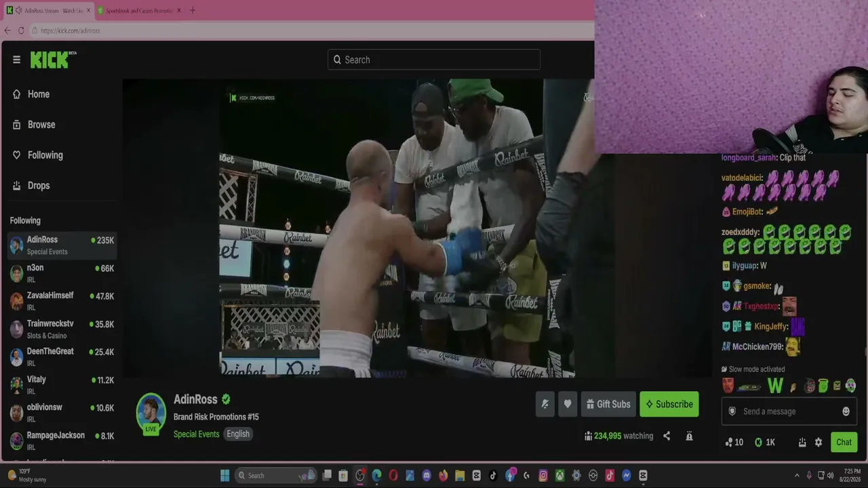Show hidden system tray icons

pos(797,475)
